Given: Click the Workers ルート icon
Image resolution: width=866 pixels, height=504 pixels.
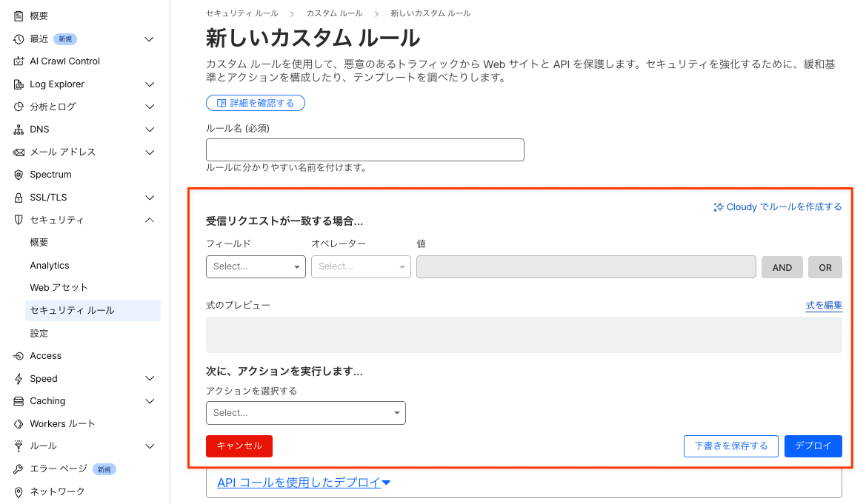Looking at the screenshot, I should coord(19,424).
